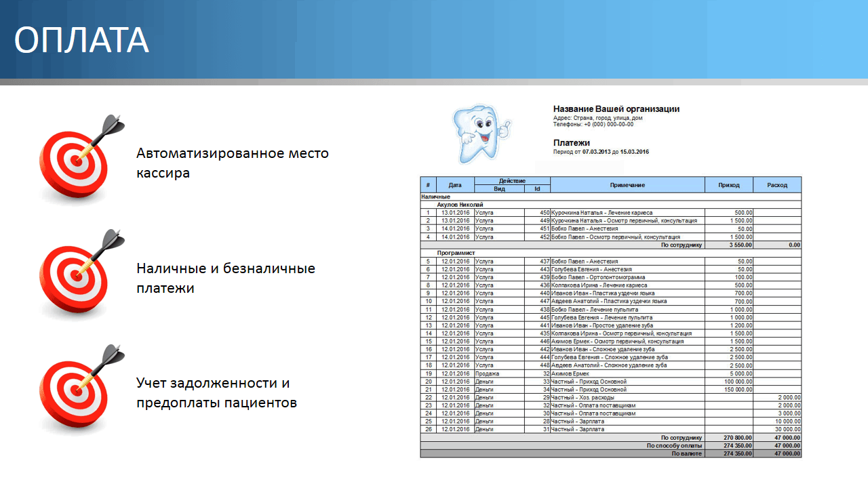The height and width of the screenshot is (488, 868).
Task: Select the "Акулов Николай" employee group row
Action: [x=460, y=204]
